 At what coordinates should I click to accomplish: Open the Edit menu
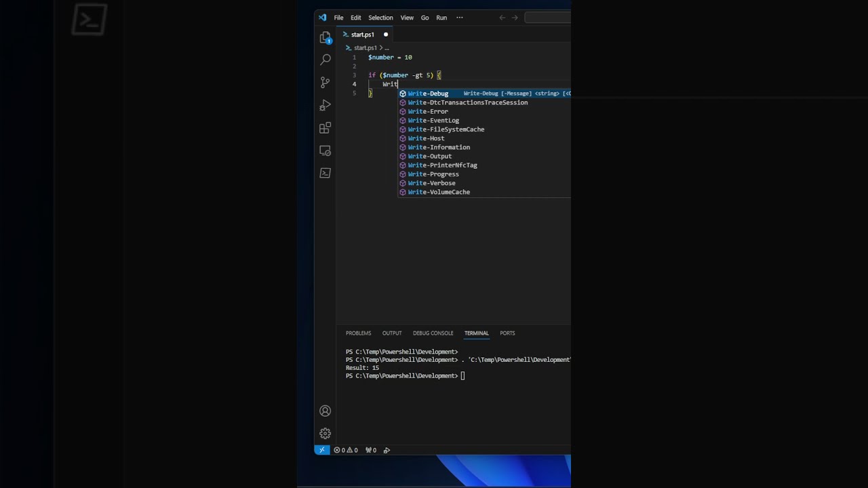point(356,18)
